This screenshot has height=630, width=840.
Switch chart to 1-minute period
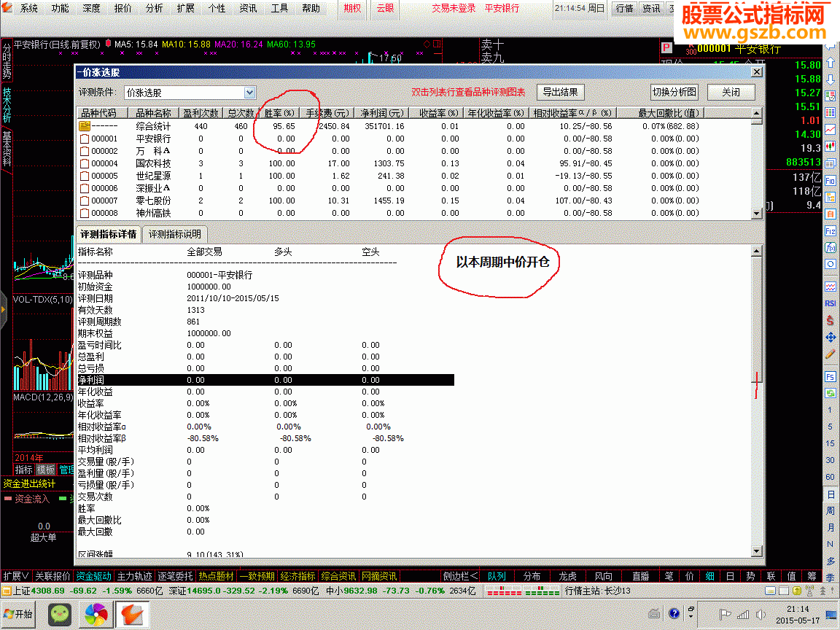pyautogui.click(x=830, y=410)
